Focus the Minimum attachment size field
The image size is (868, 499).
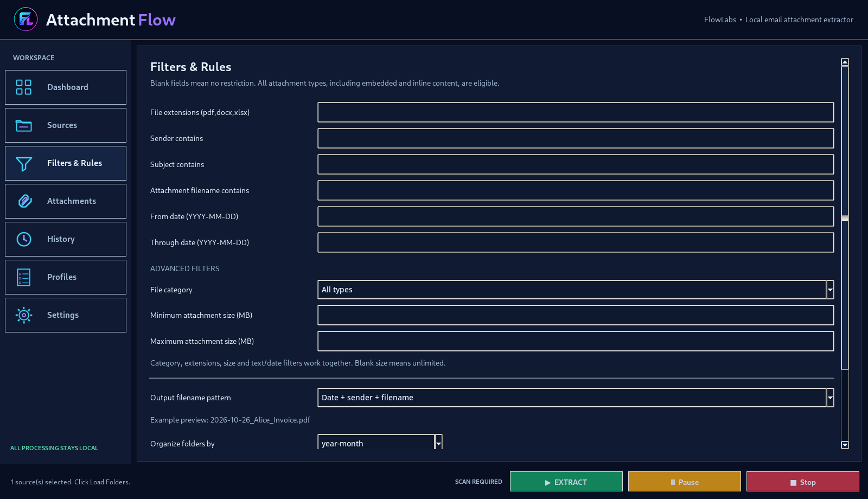576,315
